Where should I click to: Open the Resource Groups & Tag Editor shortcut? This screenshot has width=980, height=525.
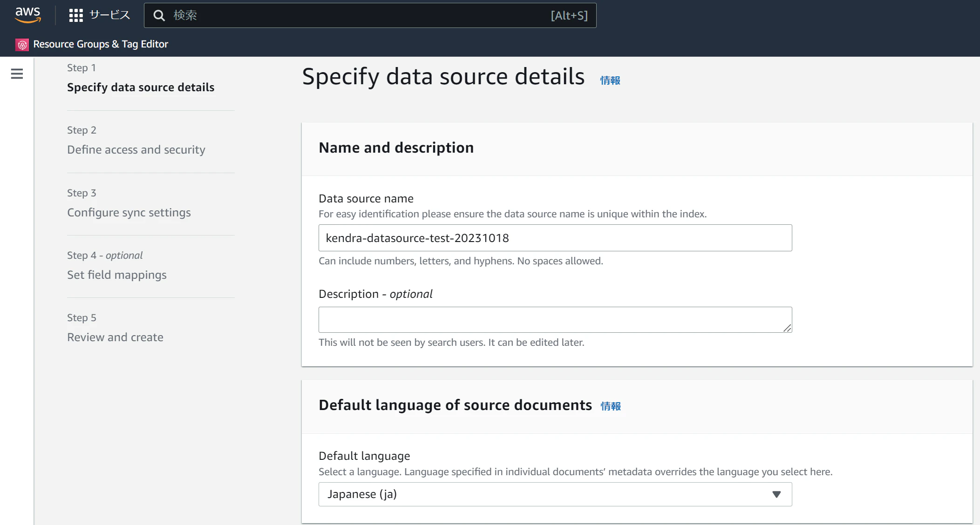click(x=101, y=44)
